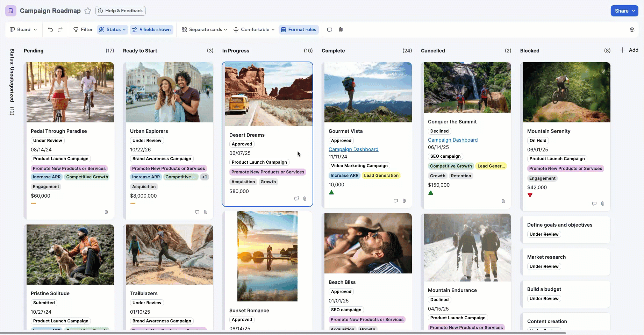Favorite the Campaign Roadmap board
Screen dimensions: 644x335
click(x=87, y=11)
